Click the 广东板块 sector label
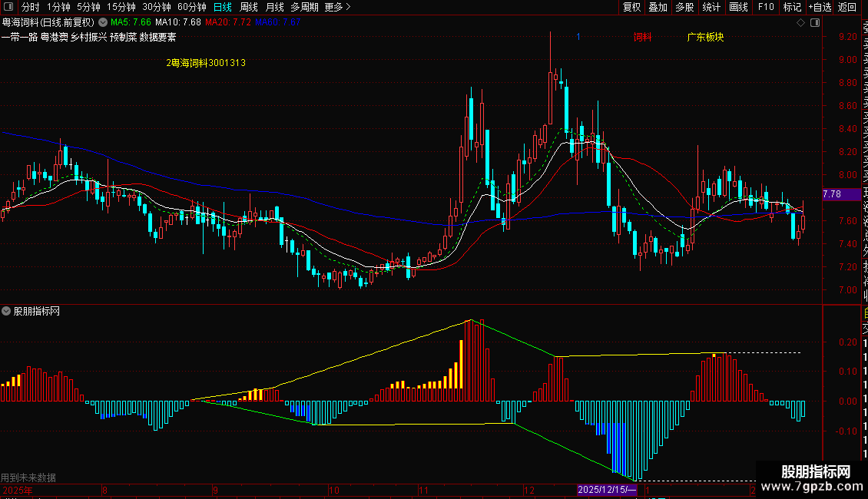 click(705, 37)
